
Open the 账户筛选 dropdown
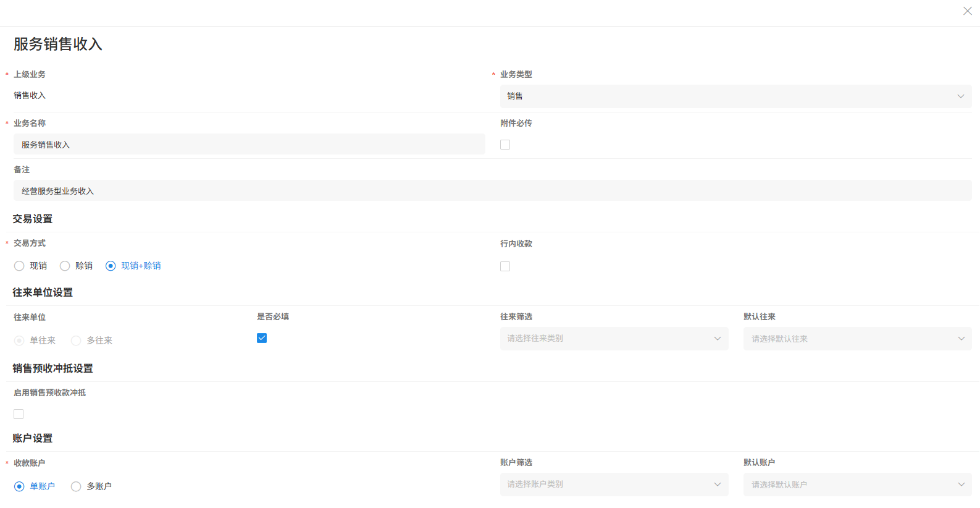[x=614, y=485]
